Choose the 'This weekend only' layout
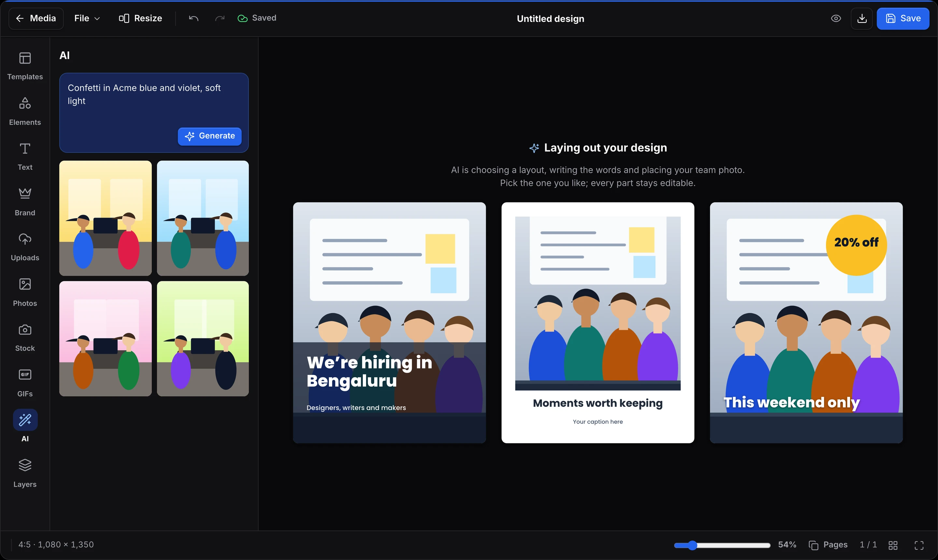Screen dimensions: 938x560 [806, 323]
